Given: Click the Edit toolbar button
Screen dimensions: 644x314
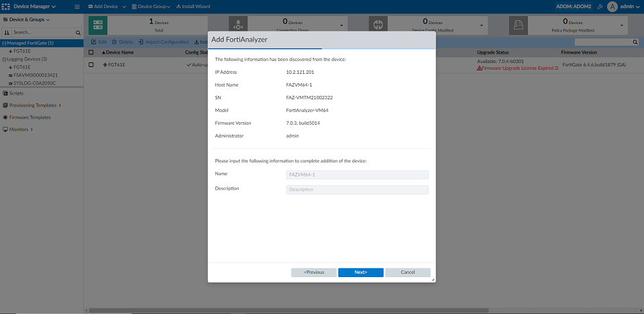Looking at the screenshot, I should pos(99,42).
